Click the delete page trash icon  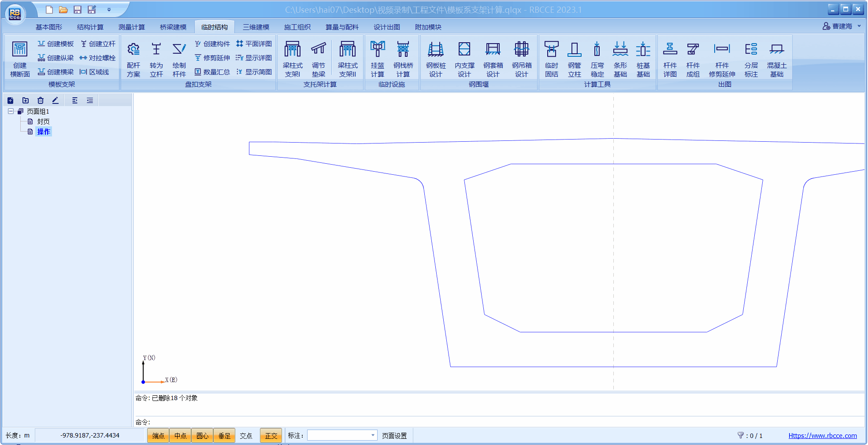click(41, 100)
